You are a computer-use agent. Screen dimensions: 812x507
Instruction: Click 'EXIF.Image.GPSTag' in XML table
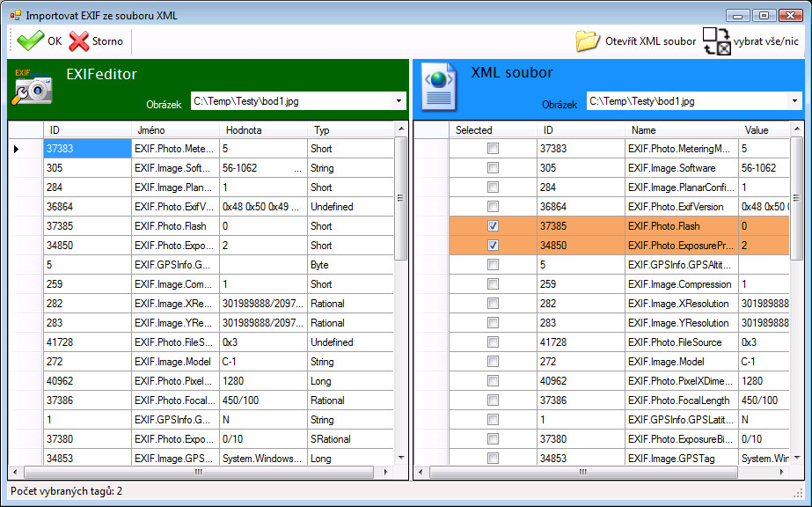pos(682,459)
